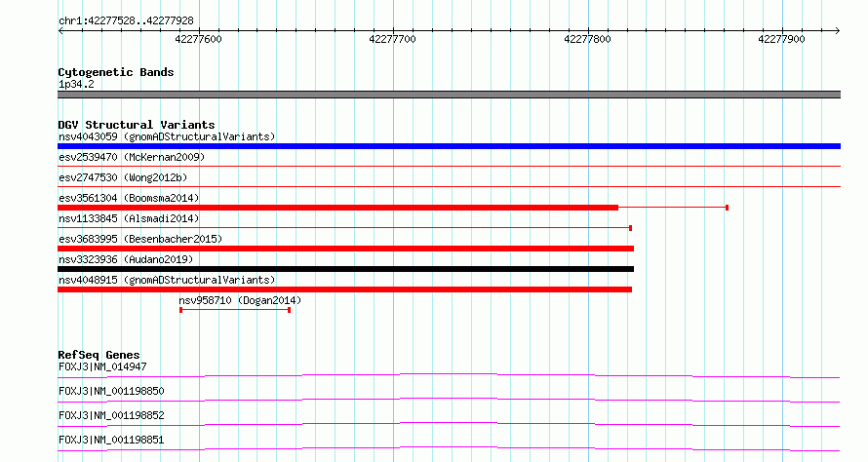Image resolution: width=868 pixels, height=462 pixels.
Task: Open esv3683995 Besenbacher2015 variant label
Action: (x=140, y=239)
